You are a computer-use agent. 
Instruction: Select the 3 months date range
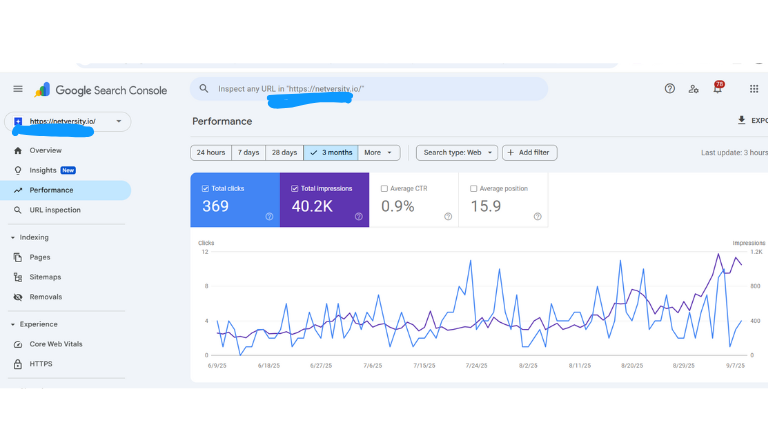tap(331, 152)
